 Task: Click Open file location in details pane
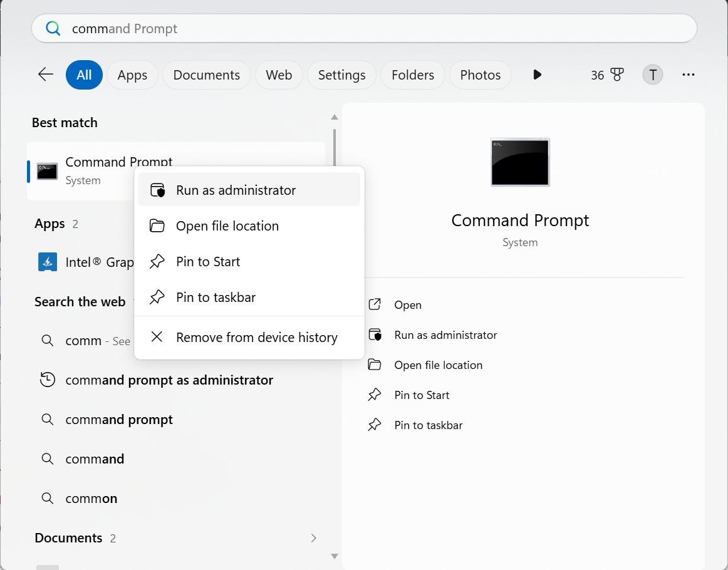[x=439, y=365]
